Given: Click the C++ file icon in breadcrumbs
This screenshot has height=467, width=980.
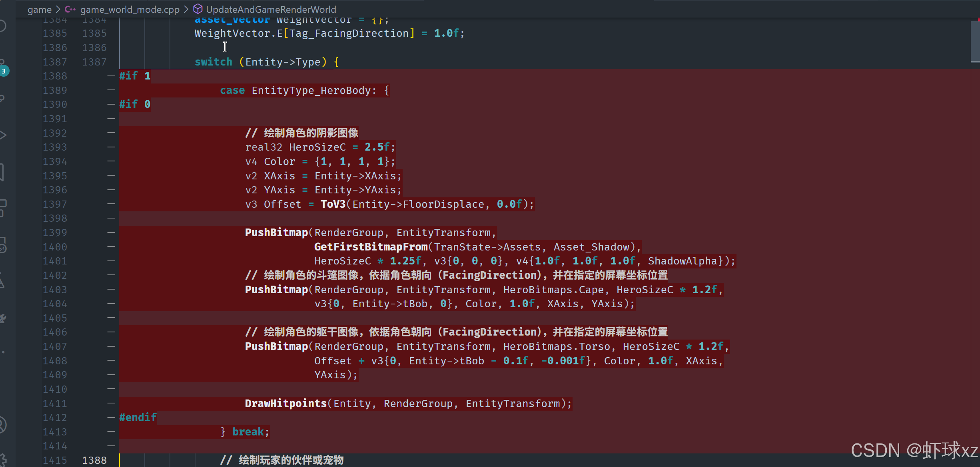Looking at the screenshot, I should tap(70, 9).
